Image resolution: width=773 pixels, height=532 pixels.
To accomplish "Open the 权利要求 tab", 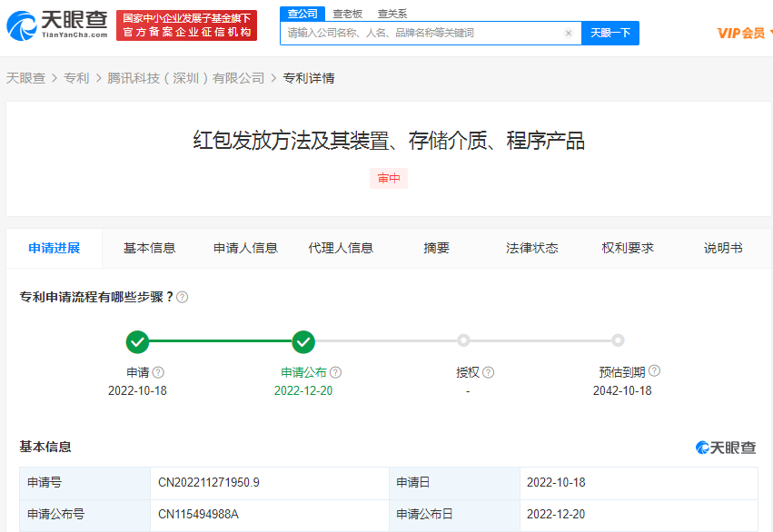I will coord(628,248).
